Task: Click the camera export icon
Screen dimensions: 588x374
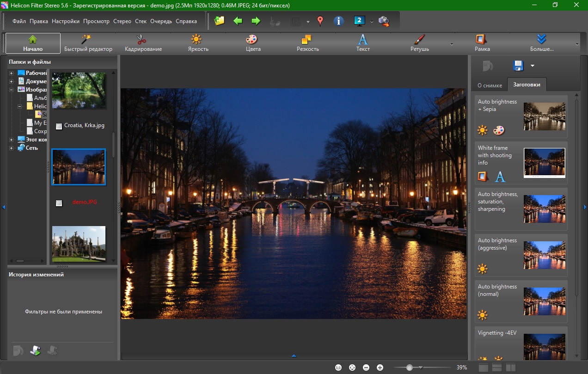Action: point(384,21)
